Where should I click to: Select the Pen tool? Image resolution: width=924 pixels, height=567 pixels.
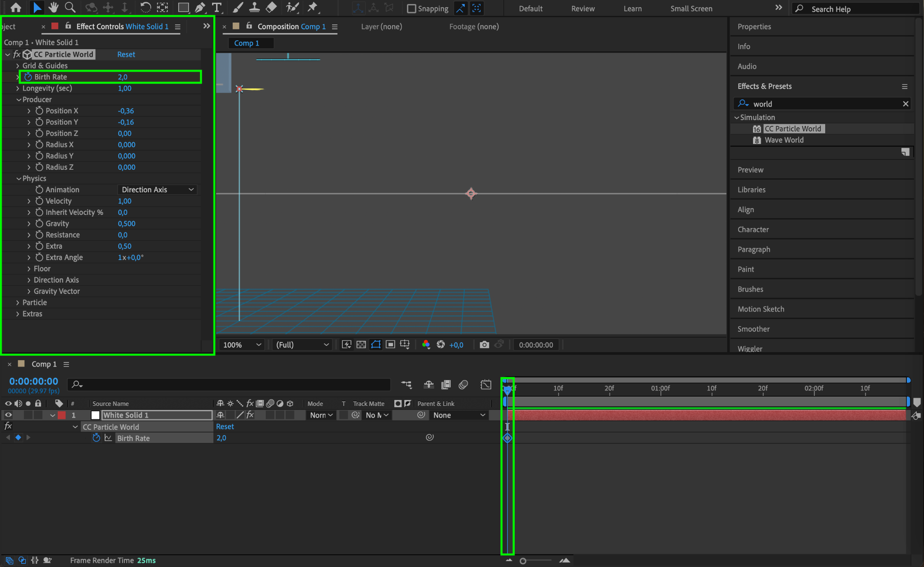click(x=200, y=7)
